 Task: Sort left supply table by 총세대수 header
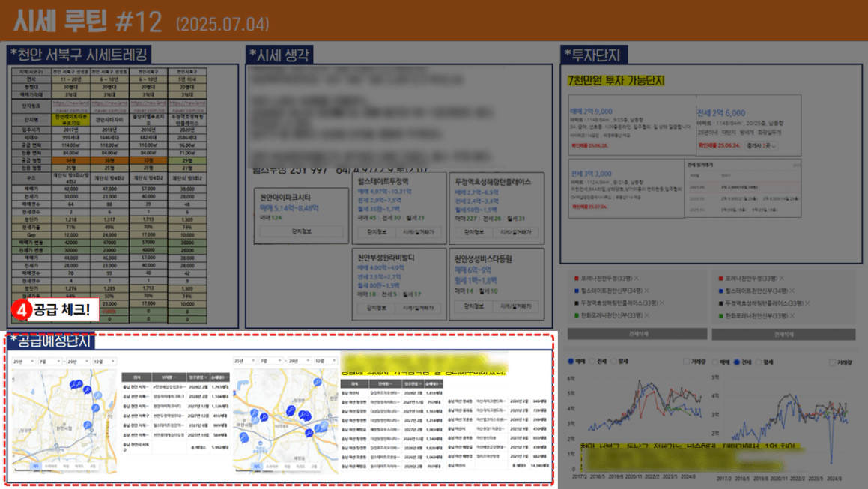coord(219,377)
